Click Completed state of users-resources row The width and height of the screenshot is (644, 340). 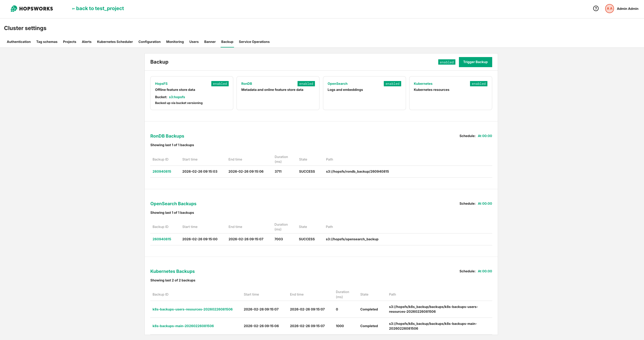pos(369,309)
